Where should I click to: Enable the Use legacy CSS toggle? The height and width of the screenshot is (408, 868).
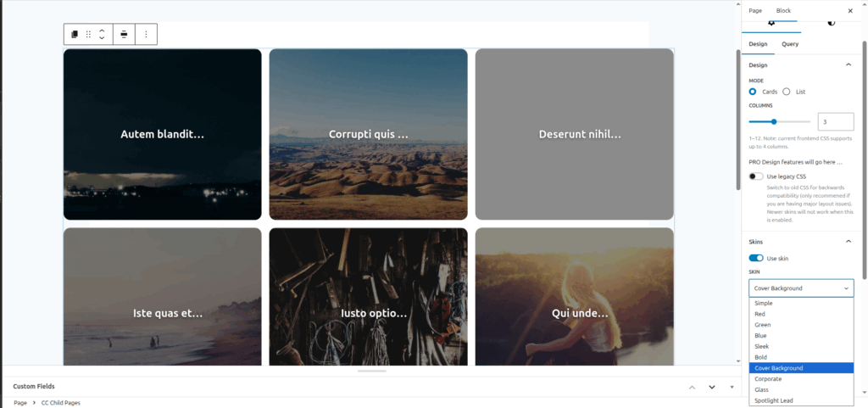(x=755, y=176)
